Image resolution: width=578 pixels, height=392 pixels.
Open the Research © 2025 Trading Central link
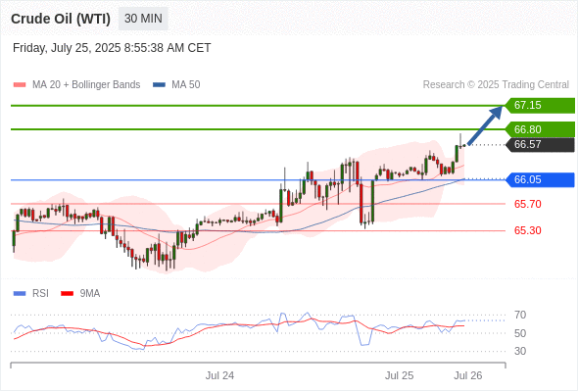(496, 85)
